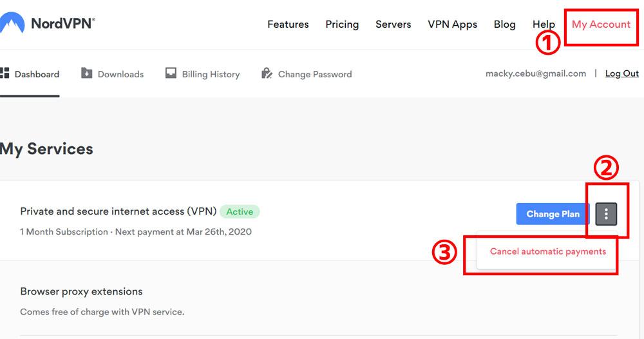This screenshot has height=339, width=644.
Task: Click the Downloads tab icon
Action: coord(87,73)
